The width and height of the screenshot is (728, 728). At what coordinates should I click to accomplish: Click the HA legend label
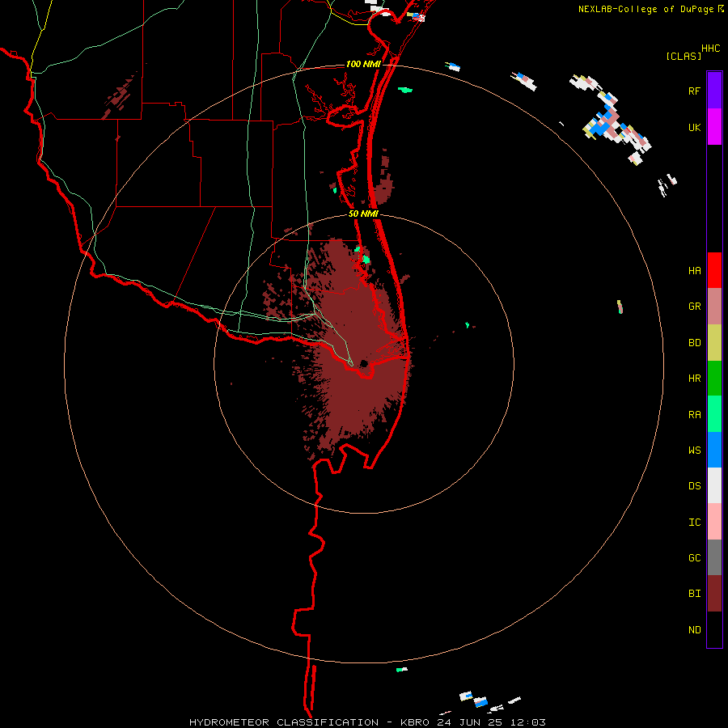point(694,271)
